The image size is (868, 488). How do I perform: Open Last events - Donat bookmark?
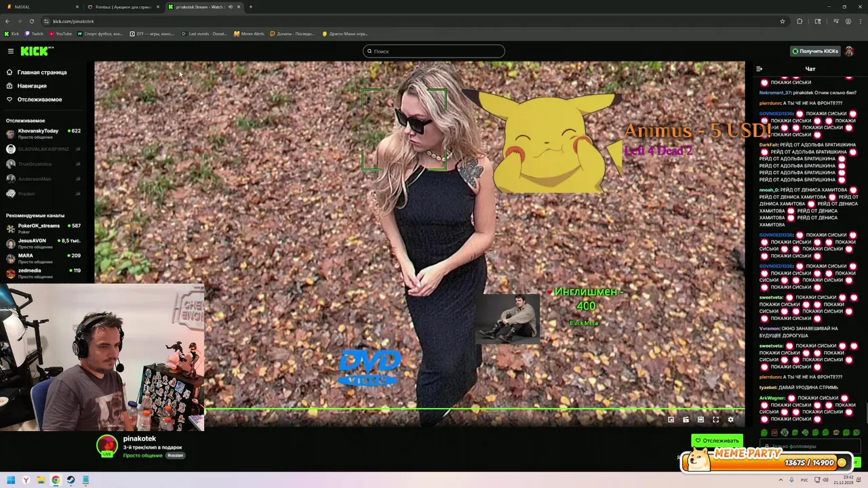[204, 33]
